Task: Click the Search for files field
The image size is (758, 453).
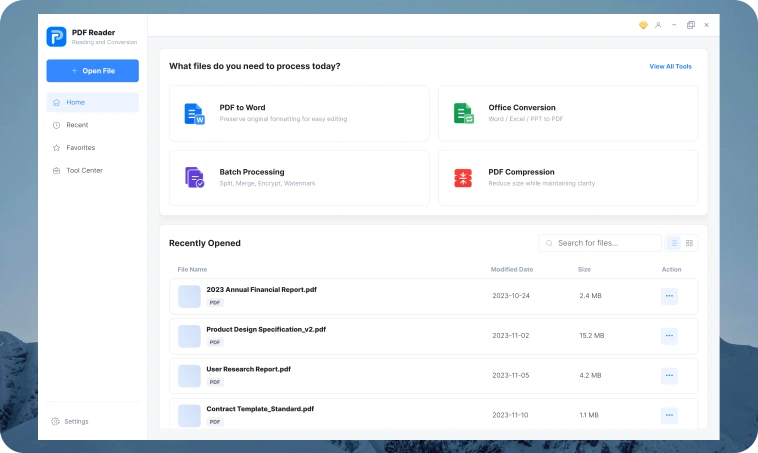Action: [x=600, y=243]
